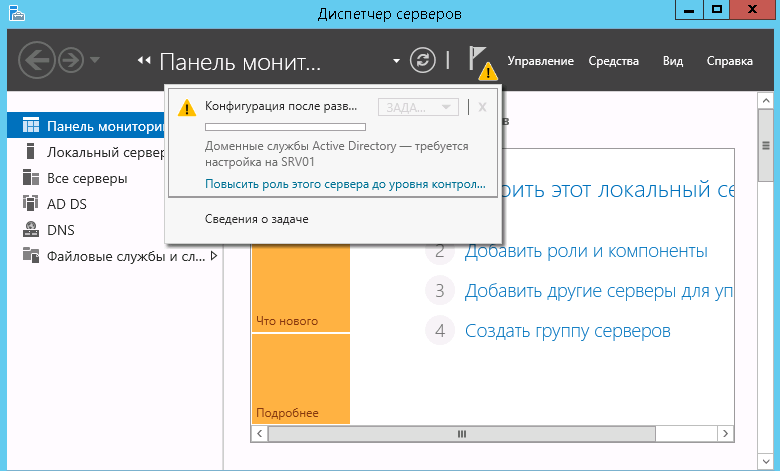Click the dashboard grid icon
Image resolution: width=780 pixels, height=471 pixels.
coord(30,125)
